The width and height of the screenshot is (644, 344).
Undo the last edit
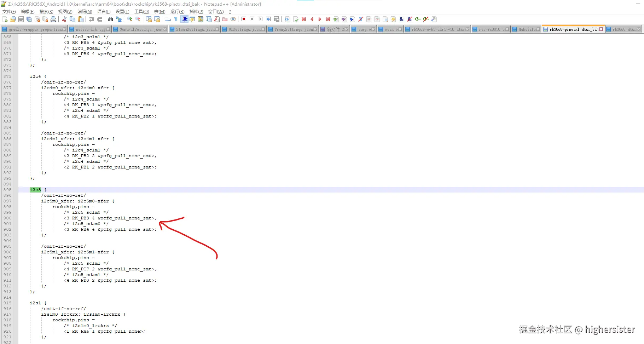coord(92,19)
